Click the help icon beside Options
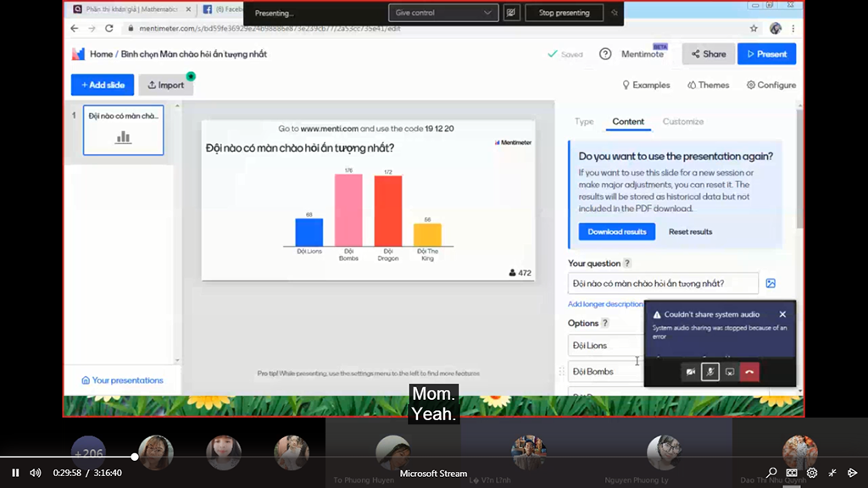Viewport: 868px width, 488px height. 605,323
